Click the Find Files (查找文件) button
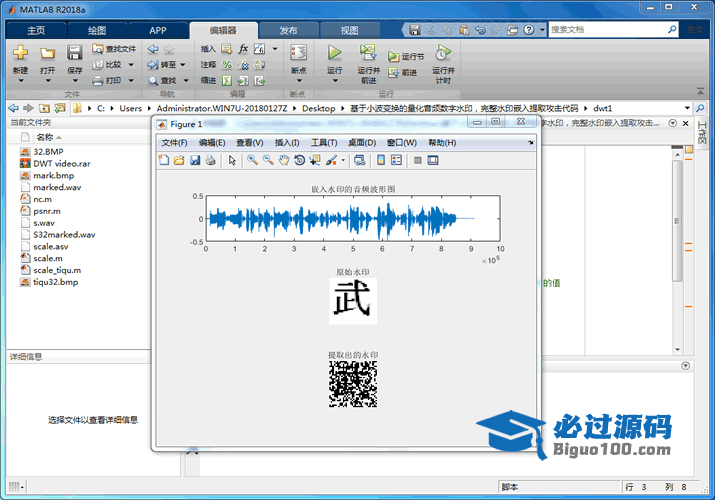 point(114,49)
